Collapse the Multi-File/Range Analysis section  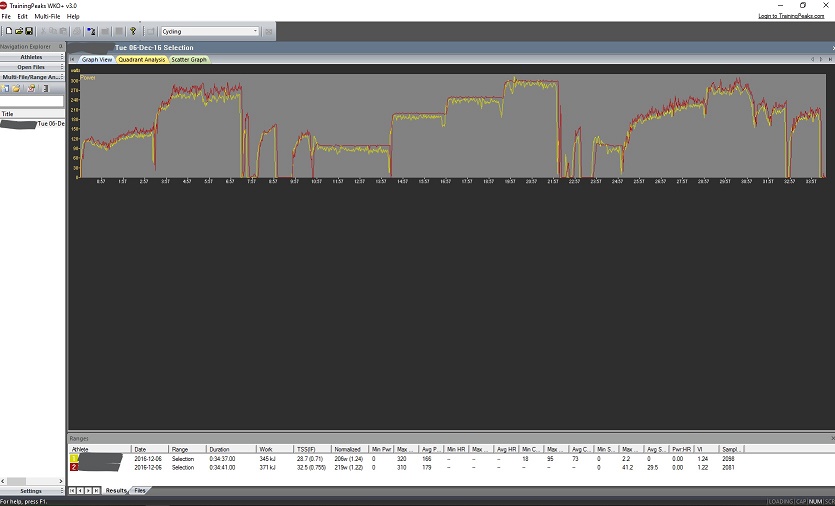click(32, 77)
